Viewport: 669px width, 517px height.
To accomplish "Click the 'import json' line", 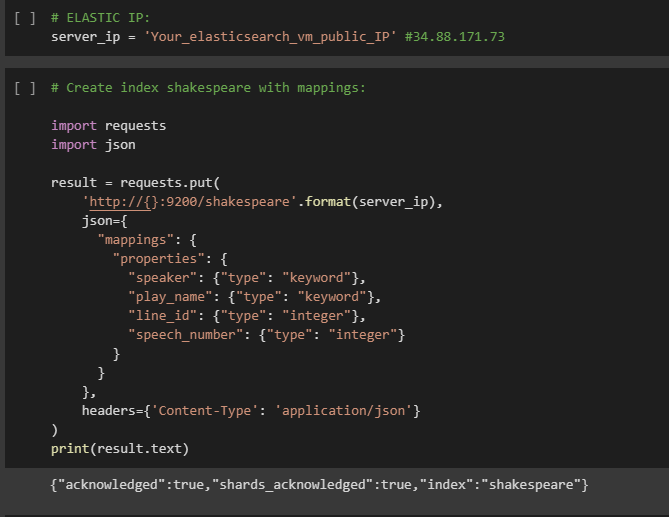I will tap(93, 145).
